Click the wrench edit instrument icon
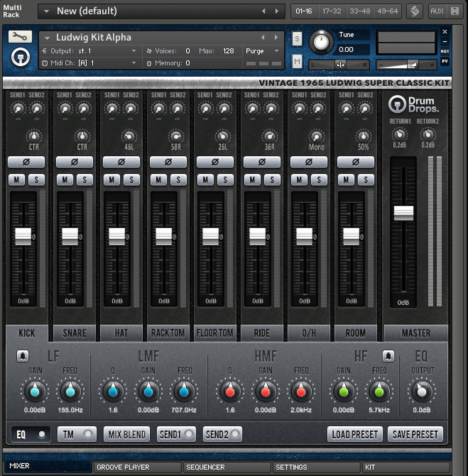This screenshot has height=476, width=468. pos(20,37)
